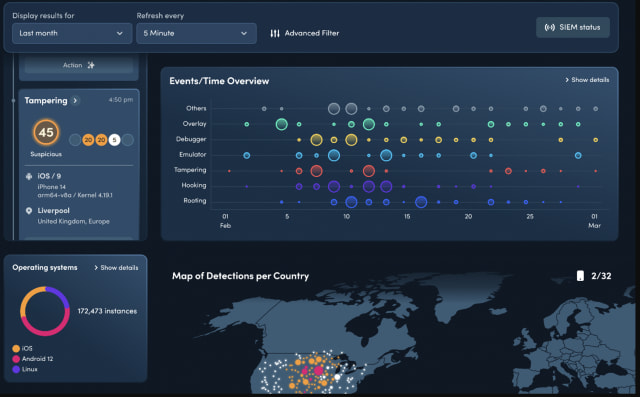The image size is (640, 397).
Task: Open the '5 Minute' refresh interval dropdown
Action: [x=196, y=33]
